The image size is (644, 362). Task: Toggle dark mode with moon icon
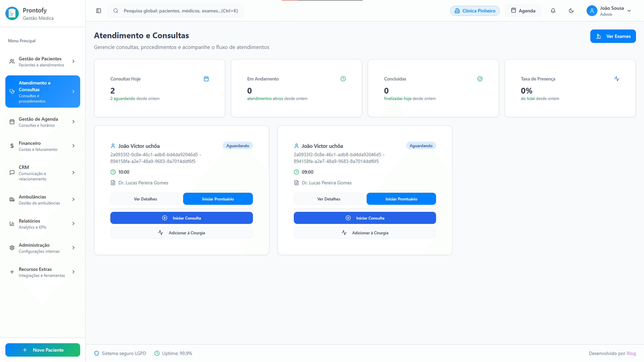click(571, 11)
